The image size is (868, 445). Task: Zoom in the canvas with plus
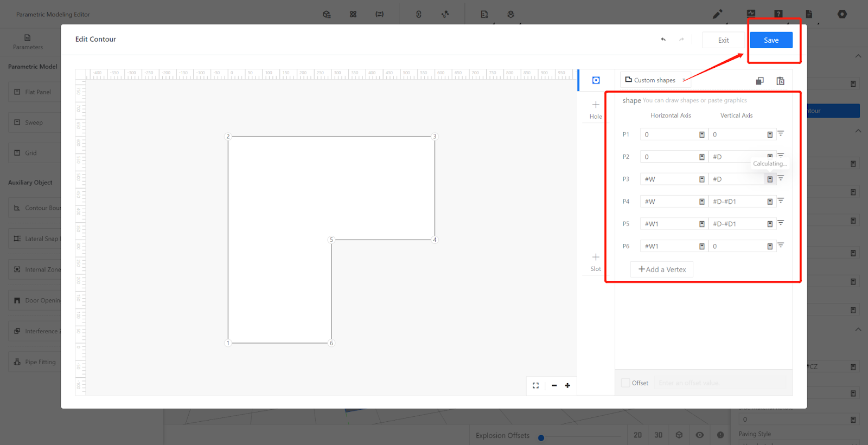click(567, 385)
